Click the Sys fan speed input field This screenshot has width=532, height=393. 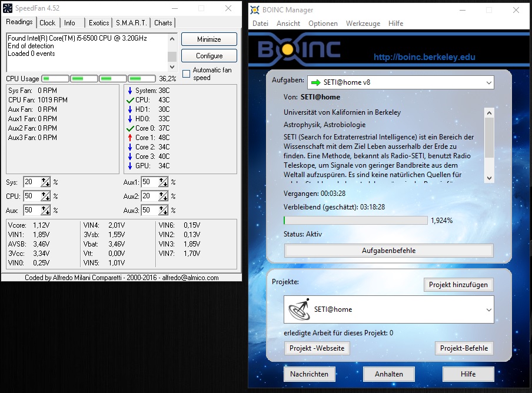[32, 182]
